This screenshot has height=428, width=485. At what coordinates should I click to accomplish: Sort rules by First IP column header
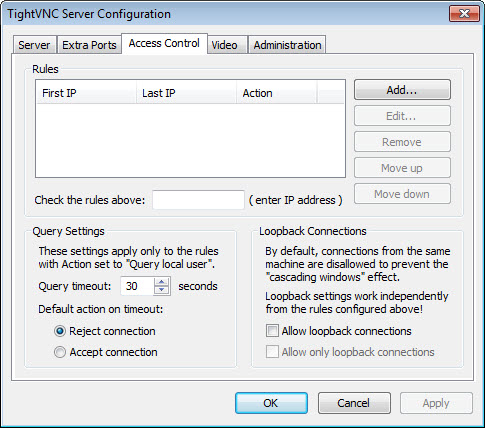click(86, 93)
